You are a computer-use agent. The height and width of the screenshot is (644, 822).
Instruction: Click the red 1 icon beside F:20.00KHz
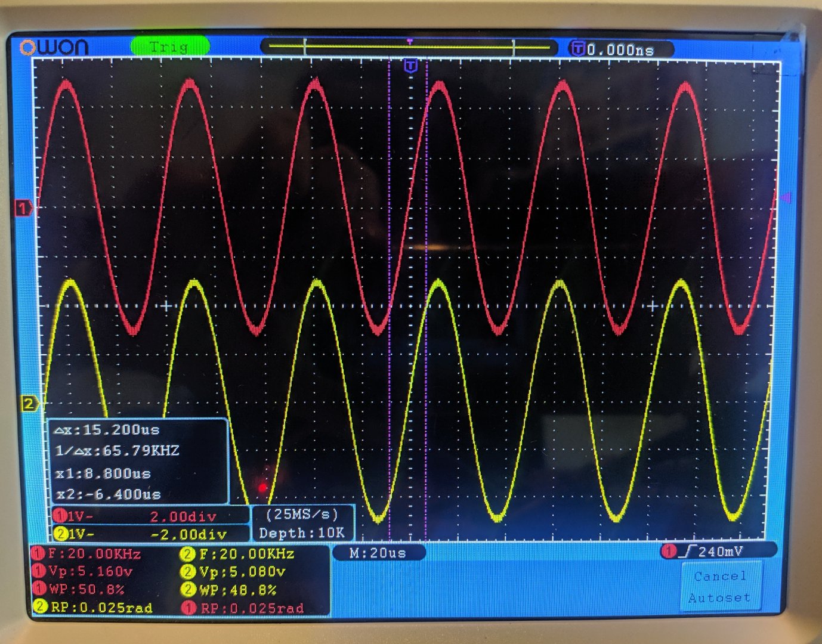pyautogui.click(x=39, y=554)
